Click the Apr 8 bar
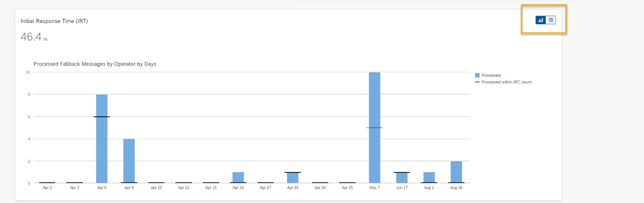The image size is (644, 203). [102, 138]
